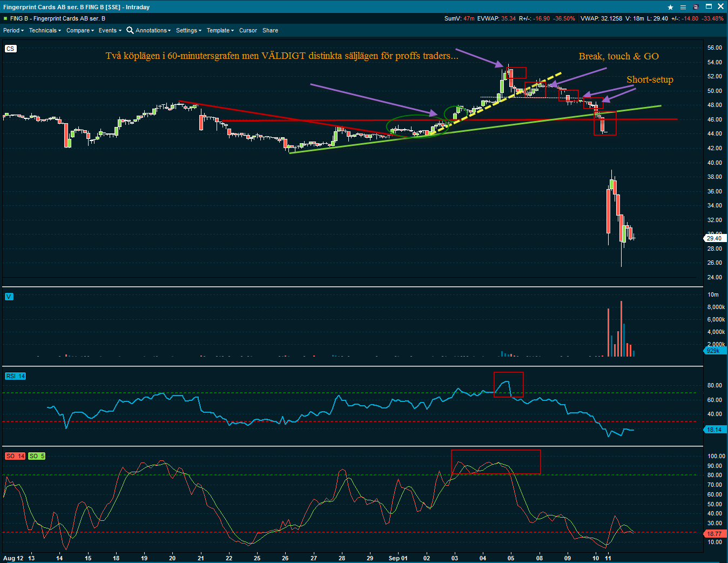This screenshot has width=728, height=563.
Task: Open the Template dropdown menu
Action: [x=220, y=30]
